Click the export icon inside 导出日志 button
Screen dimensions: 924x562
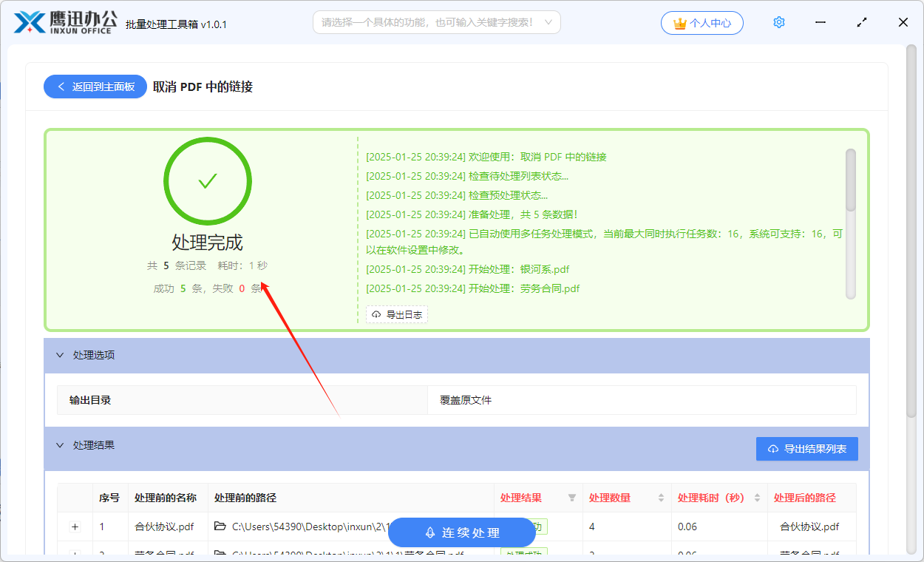376,314
